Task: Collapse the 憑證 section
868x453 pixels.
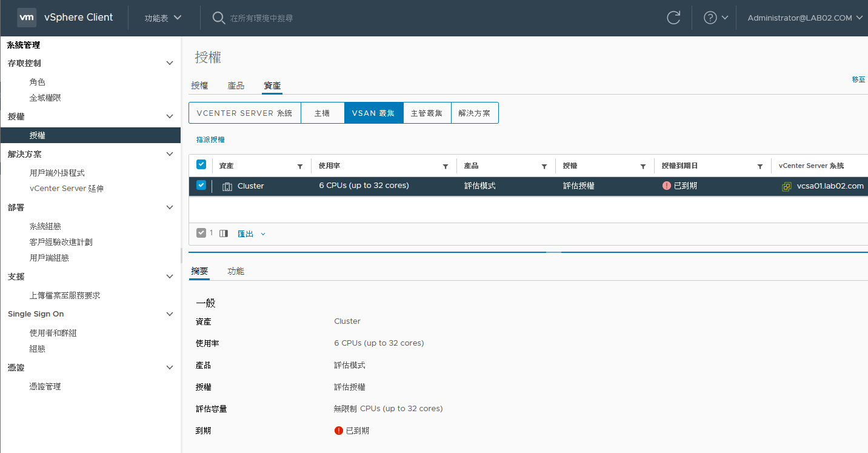Action: [170, 367]
